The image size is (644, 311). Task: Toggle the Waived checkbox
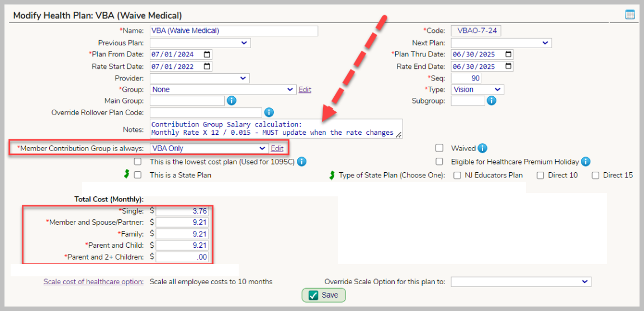(439, 148)
